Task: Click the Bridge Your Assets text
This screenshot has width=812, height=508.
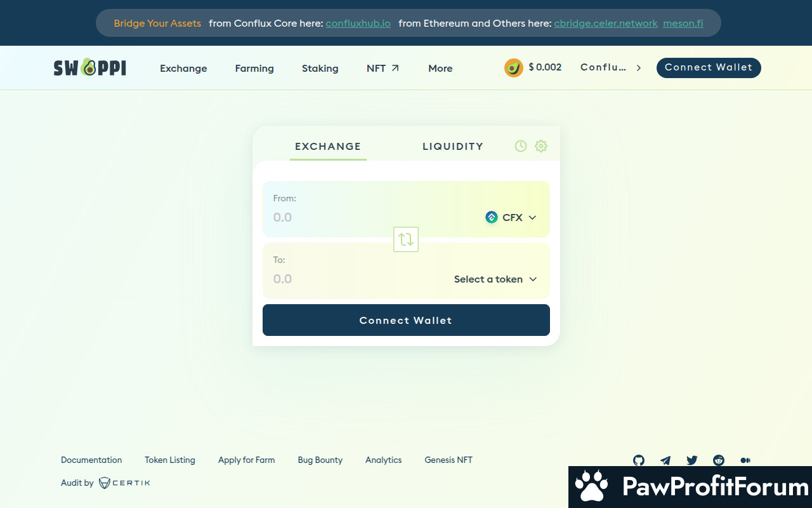Action: pos(157,23)
